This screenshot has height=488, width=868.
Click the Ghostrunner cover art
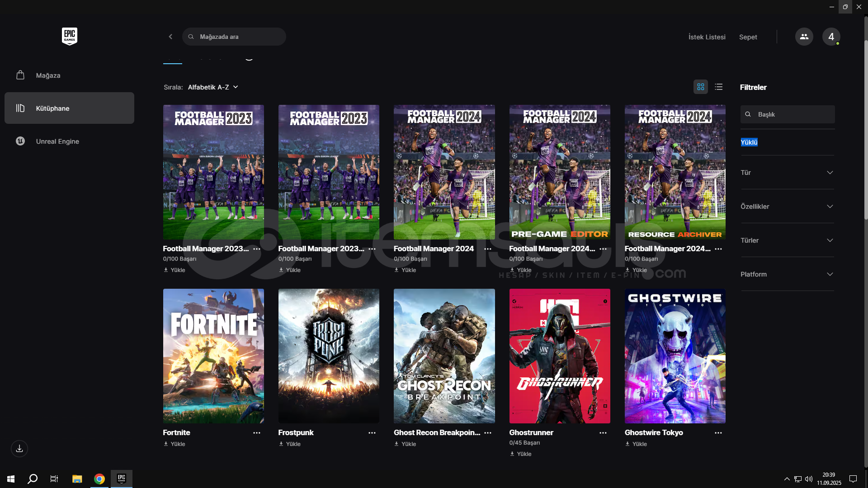coord(560,356)
